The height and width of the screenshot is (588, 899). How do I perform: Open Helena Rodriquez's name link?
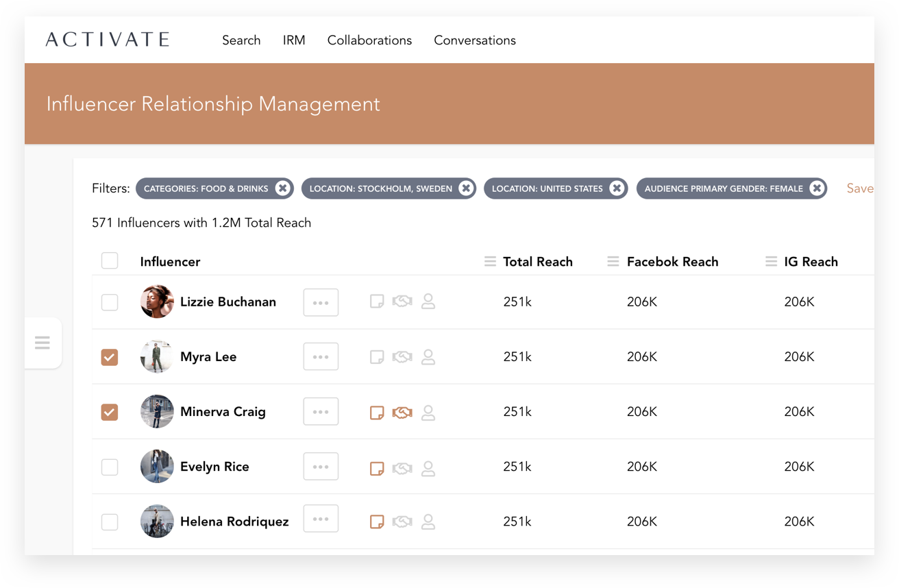tap(234, 522)
